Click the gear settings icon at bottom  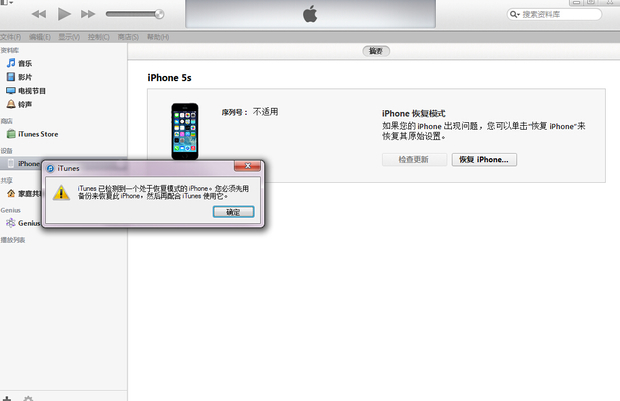coord(28,399)
